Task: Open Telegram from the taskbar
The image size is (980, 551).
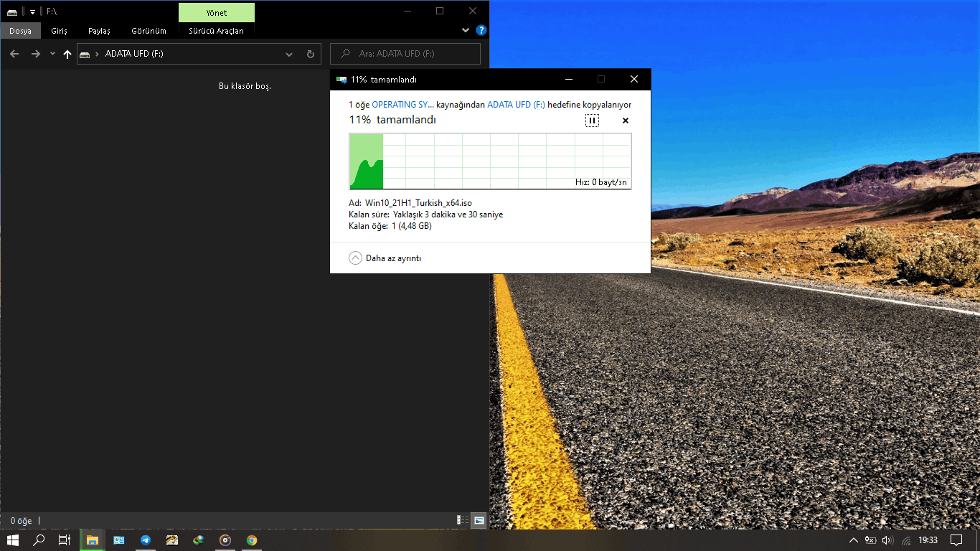Action: click(146, 540)
